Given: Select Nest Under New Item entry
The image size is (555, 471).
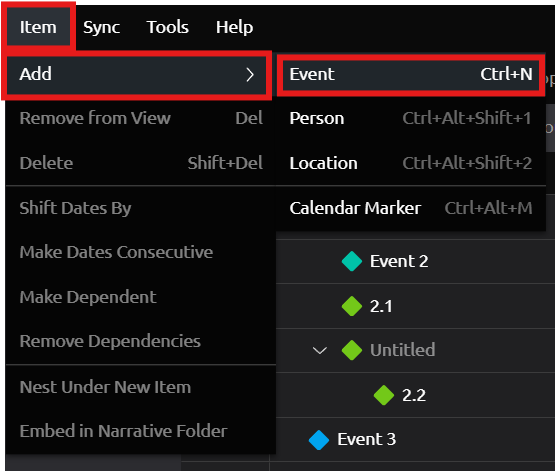Looking at the screenshot, I should [141, 387].
